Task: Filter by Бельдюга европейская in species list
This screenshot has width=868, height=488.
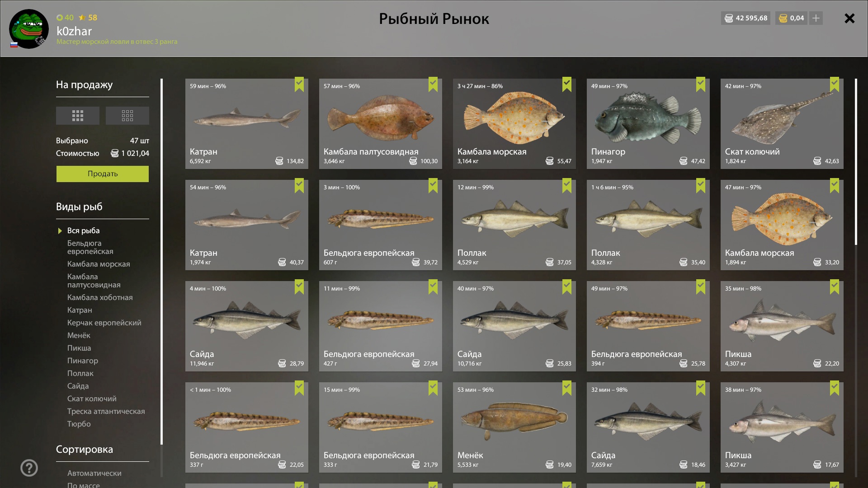Action: [90, 247]
